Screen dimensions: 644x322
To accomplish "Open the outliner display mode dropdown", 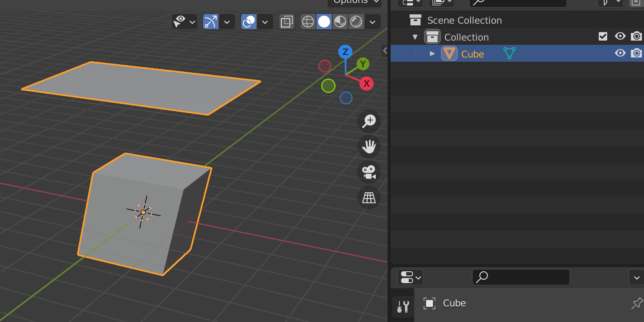I will 411,3.
